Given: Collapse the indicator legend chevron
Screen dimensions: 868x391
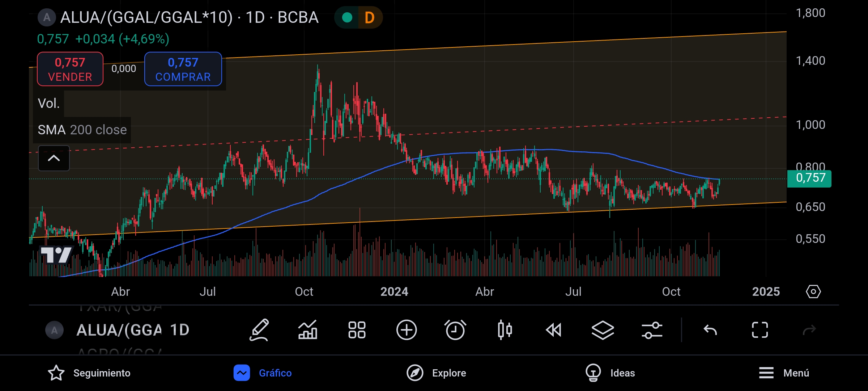Looking at the screenshot, I should (54, 158).
